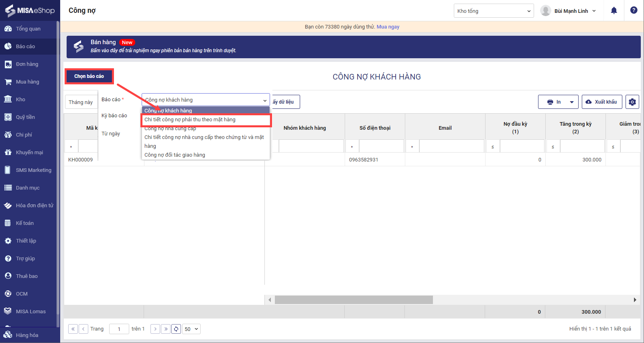The width and height of the screenshot is (644, 343).
Task: Open the Bán hàng New banner
Action: click(x=353, y=47)
